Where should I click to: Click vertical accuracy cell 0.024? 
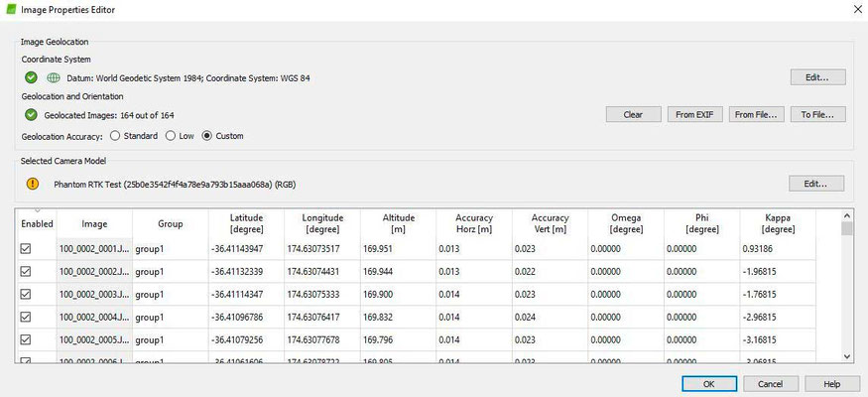(x=550, y=318)
